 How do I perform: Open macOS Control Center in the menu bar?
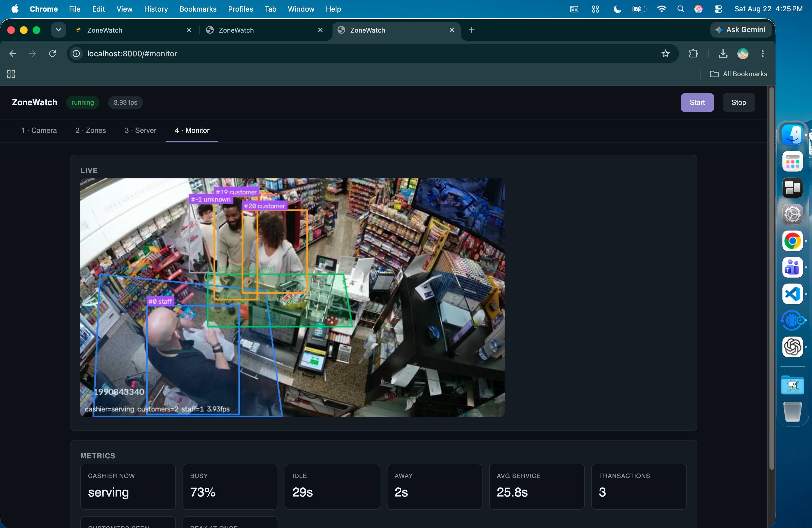pos(718,9)
